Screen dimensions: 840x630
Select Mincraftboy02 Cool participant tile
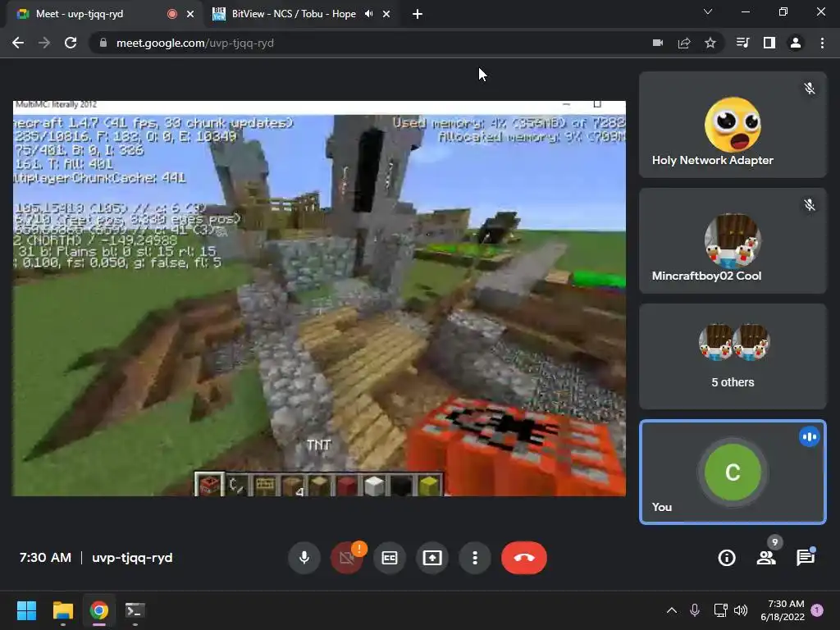(733, 240)
